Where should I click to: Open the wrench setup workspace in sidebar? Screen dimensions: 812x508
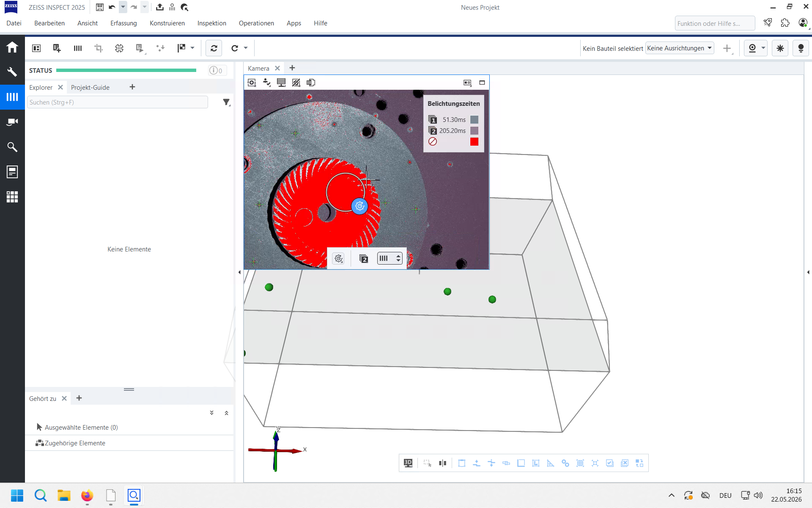click(12, 72)
